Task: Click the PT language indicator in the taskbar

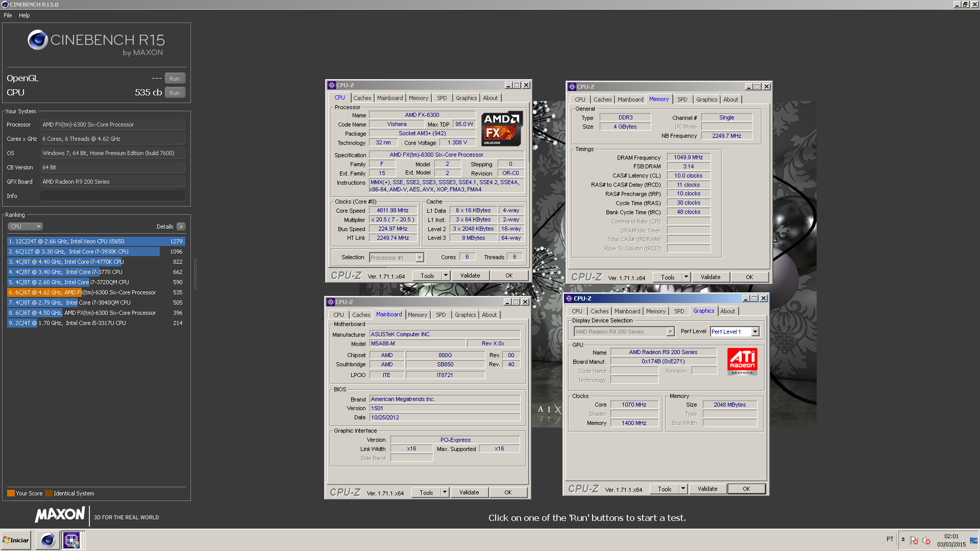Action: 890,539
